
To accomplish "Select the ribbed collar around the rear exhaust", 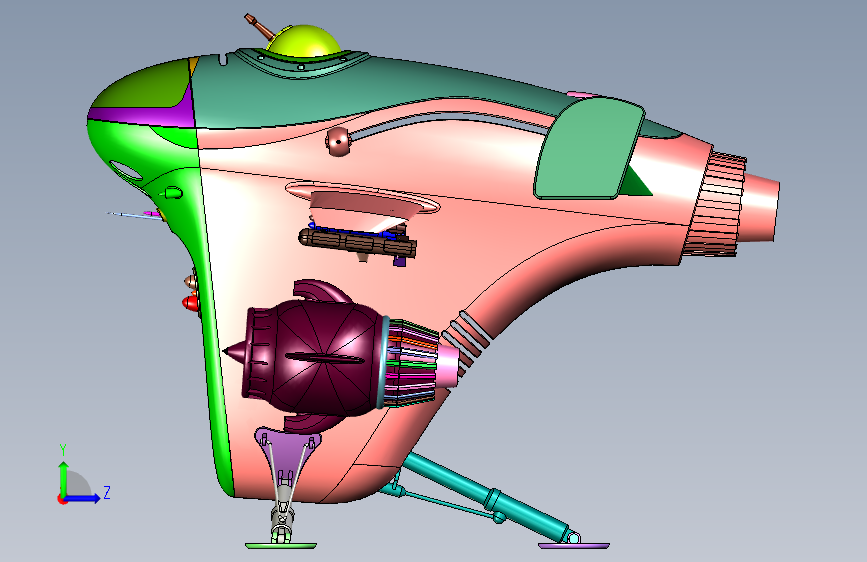I will pos(714,205).
